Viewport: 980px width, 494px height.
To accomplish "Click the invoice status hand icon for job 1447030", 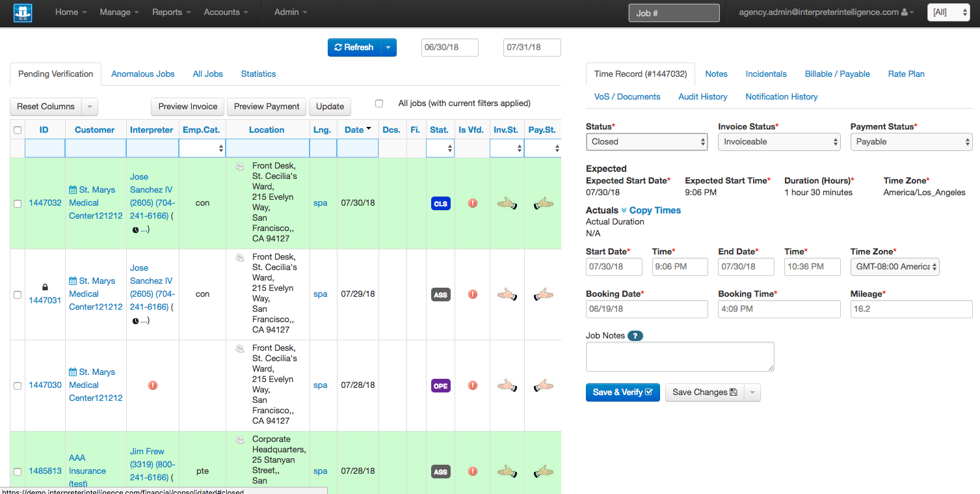I will (507, 385).
